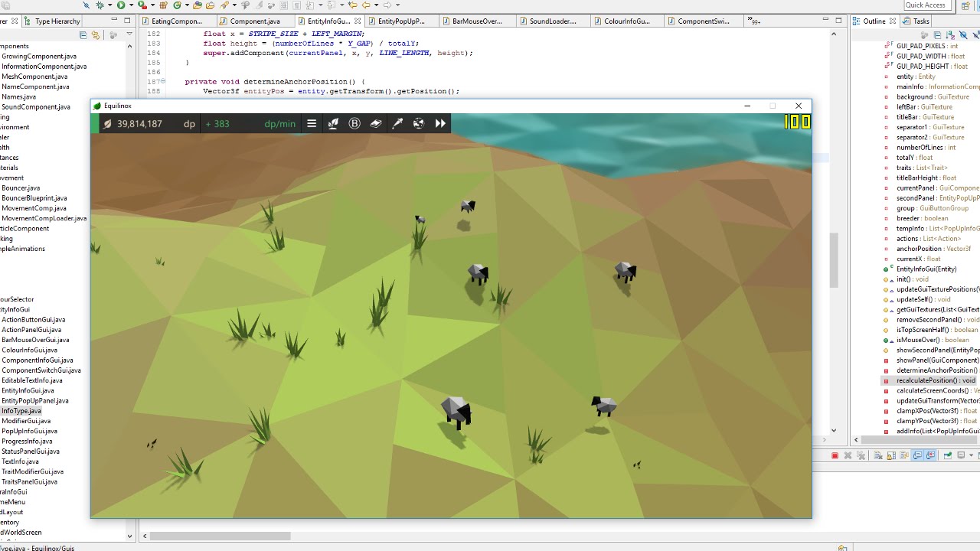The width and height of the screenshot is (980, 551).
Task: Click the circled B biome icon in Equilinox
Action: pos(354,123)
